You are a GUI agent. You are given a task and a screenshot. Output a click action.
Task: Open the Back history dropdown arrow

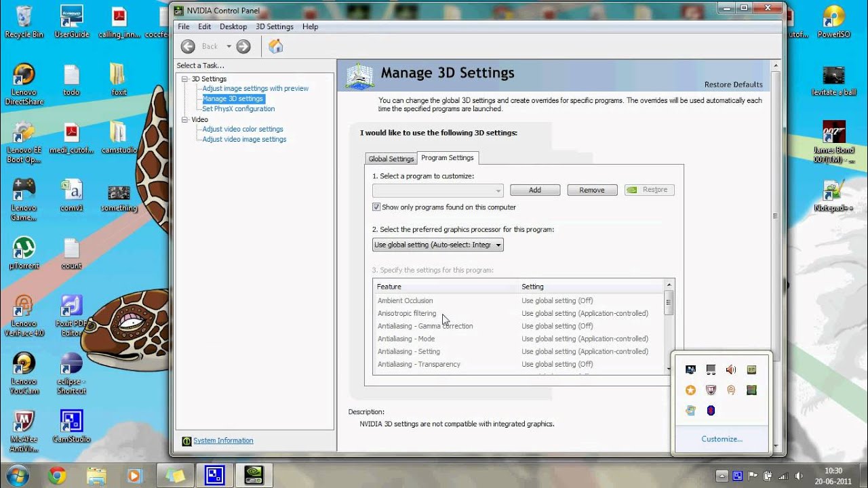[x=229, y=46]
